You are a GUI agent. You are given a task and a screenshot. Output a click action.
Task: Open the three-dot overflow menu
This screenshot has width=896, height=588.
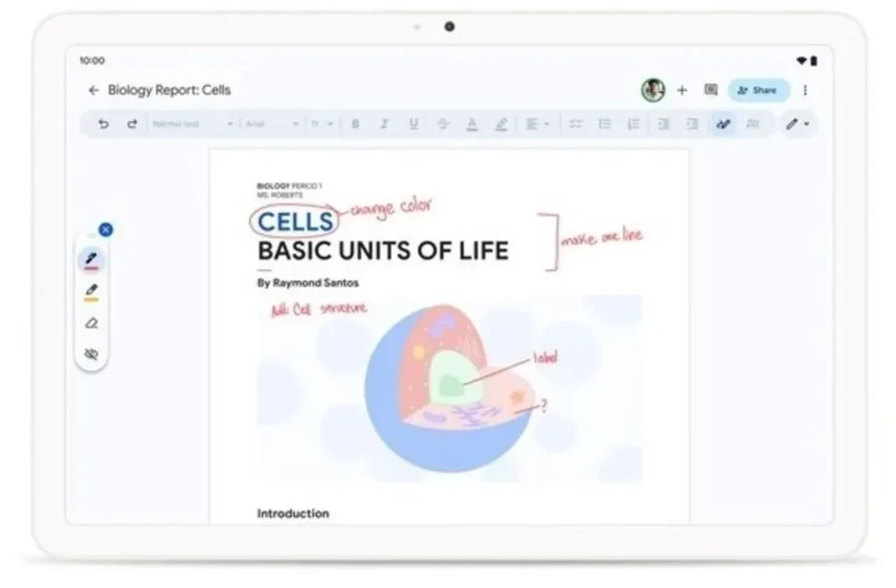pos(805,90)
